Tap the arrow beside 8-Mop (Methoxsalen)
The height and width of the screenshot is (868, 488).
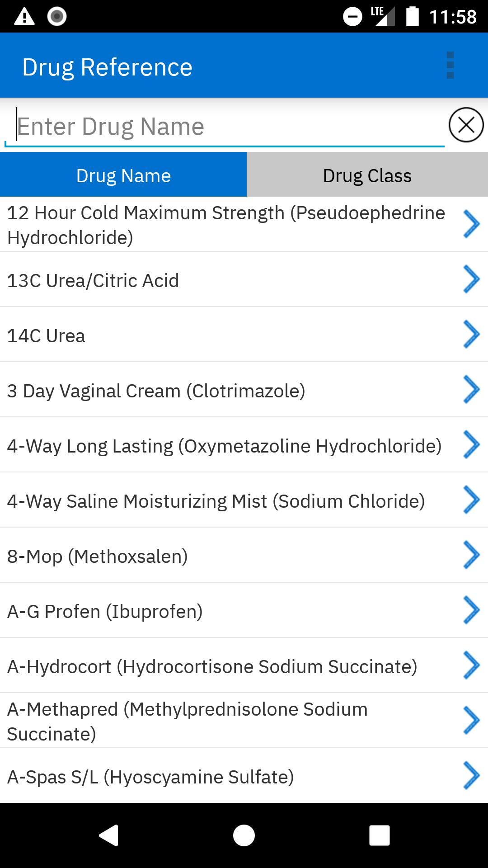(471, 555)
